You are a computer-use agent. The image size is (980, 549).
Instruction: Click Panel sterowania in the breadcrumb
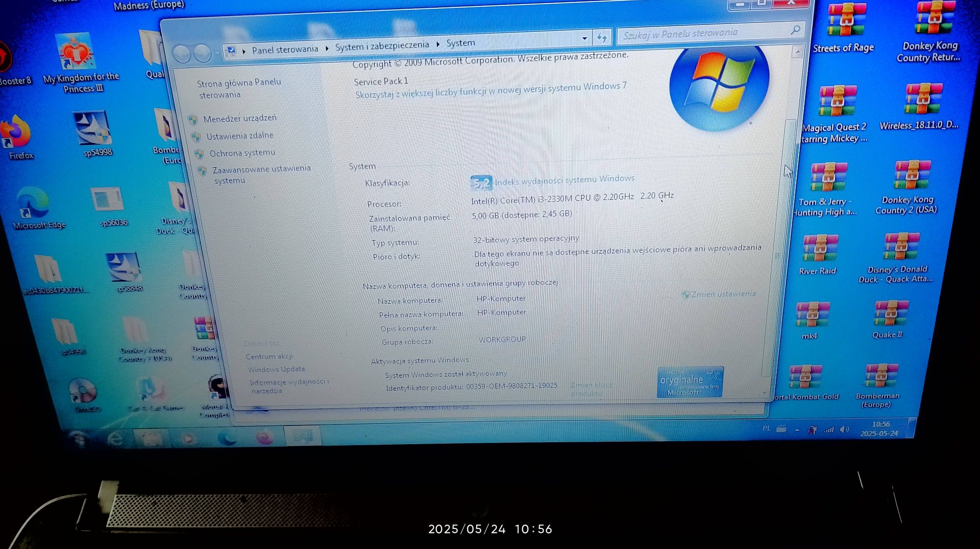pyautogui.click(x=285, y=49)
